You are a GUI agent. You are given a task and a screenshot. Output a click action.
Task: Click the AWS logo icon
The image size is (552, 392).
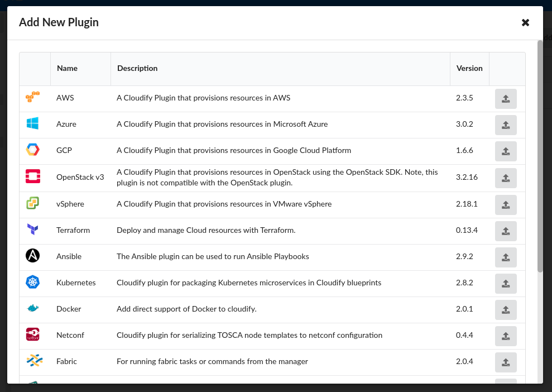pyautogui.click(x=33, y=97)
